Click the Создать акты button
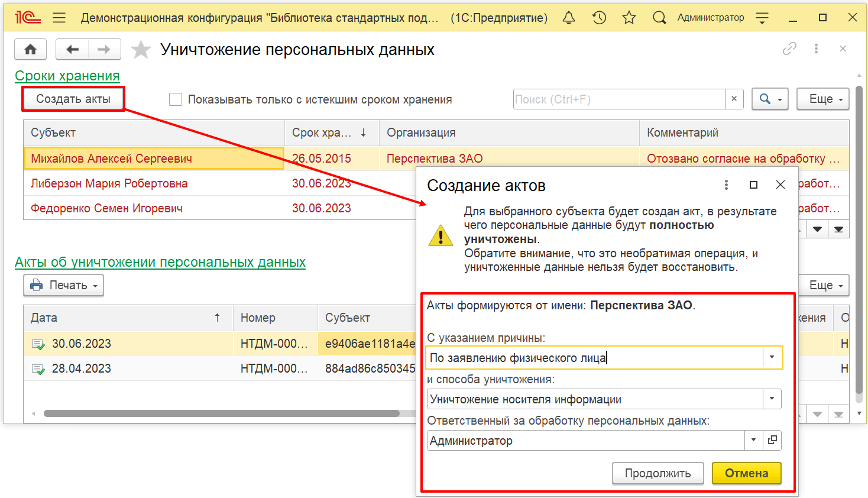The height and width of the screenshot is (498, 868). (73, 99)
